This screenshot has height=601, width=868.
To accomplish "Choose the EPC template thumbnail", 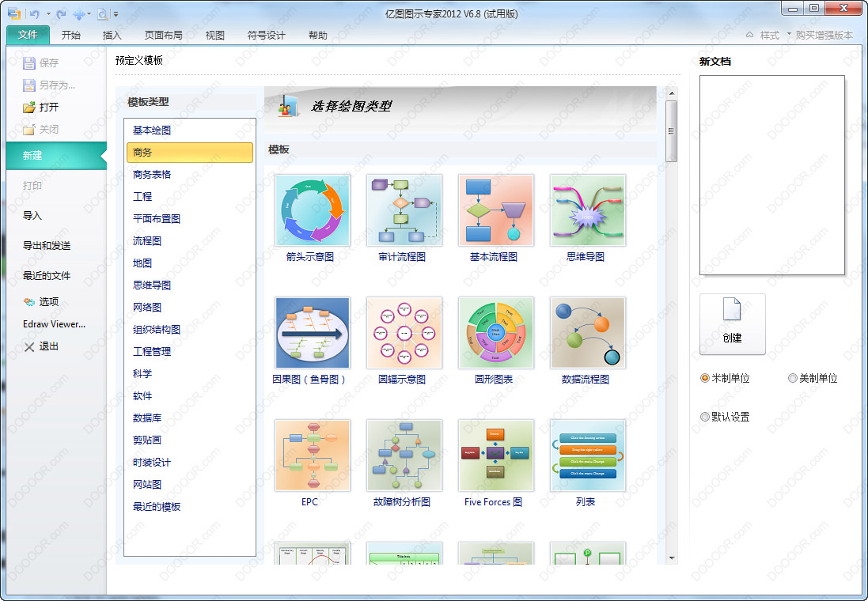I will click(313, 455).
